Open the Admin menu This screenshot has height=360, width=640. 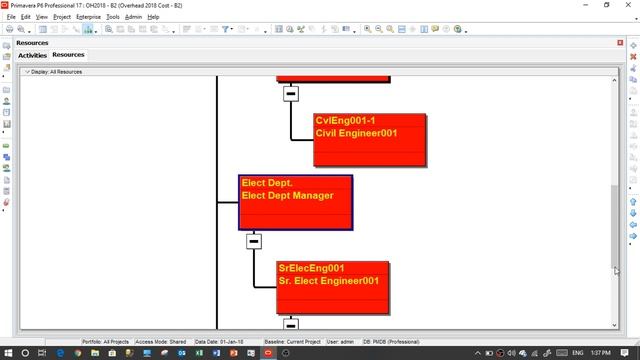pos(133,17)
